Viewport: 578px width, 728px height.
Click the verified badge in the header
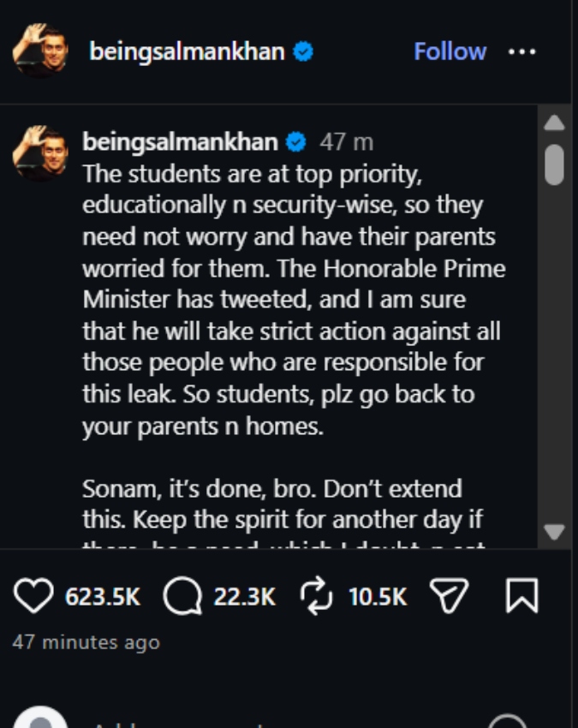303,51
